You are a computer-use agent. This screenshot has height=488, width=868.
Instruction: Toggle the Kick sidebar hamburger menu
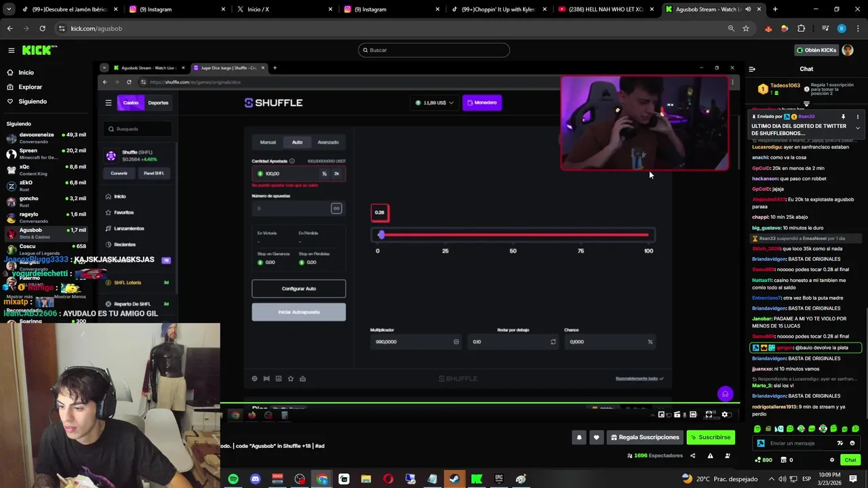tap(12, 50)
